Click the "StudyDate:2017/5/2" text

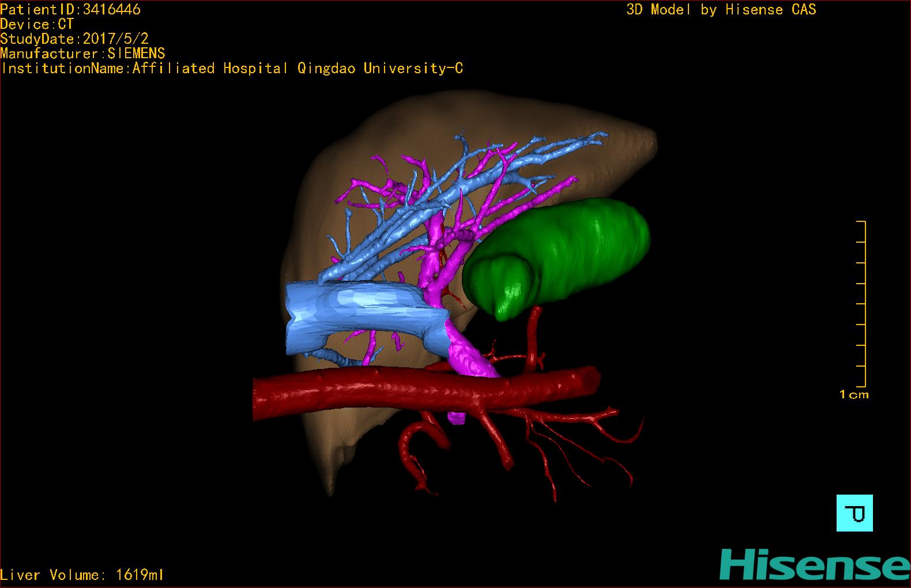[x=74, y=39]
